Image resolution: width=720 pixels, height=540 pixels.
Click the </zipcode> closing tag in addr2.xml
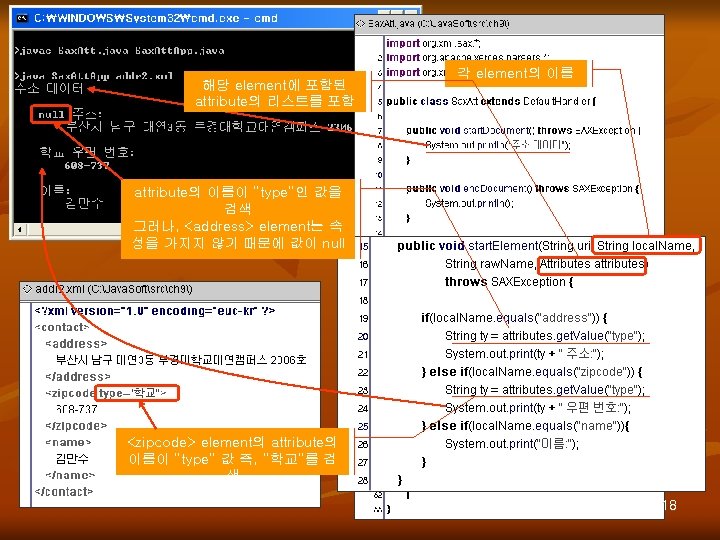[x=76, y=426]
